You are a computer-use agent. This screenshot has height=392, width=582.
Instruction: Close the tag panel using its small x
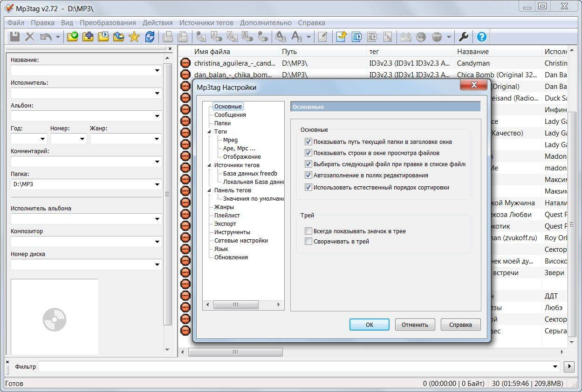170,48
